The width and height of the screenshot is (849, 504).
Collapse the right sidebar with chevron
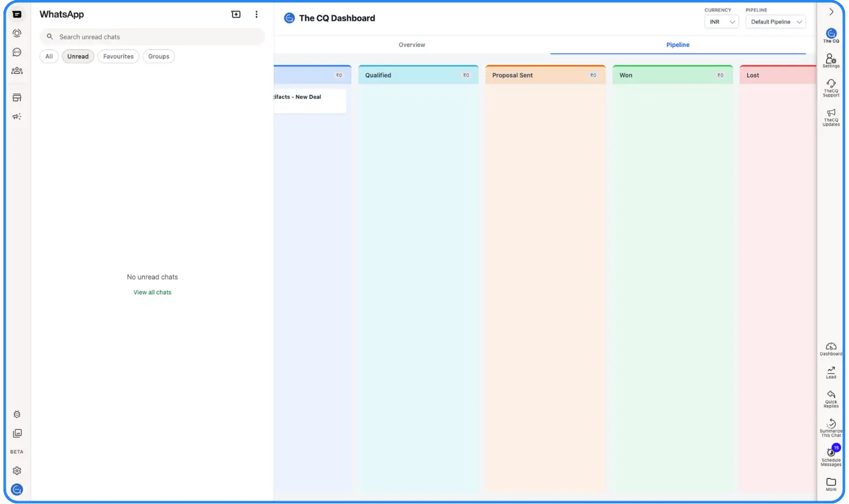(831, 12)
